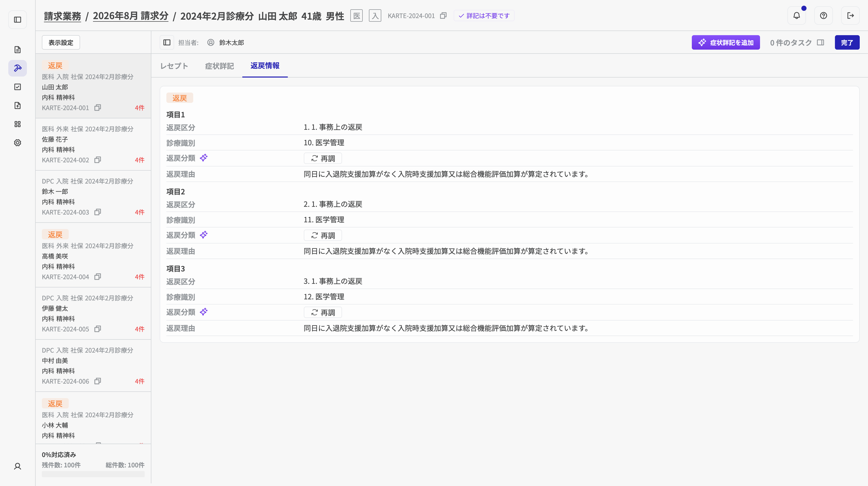Select the 伊藤 健太 patient list row
Image resolution: width=868 pixels, height=486 pixels.
point(93,313)
